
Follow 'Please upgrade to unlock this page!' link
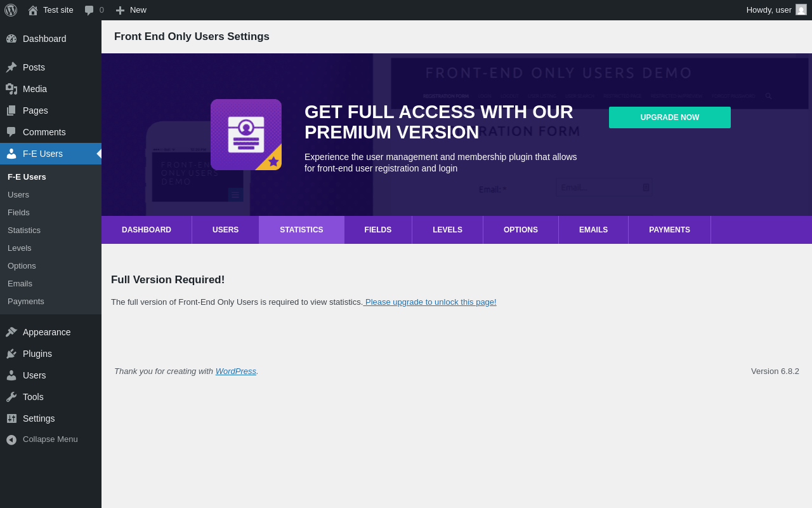(431, 302)
